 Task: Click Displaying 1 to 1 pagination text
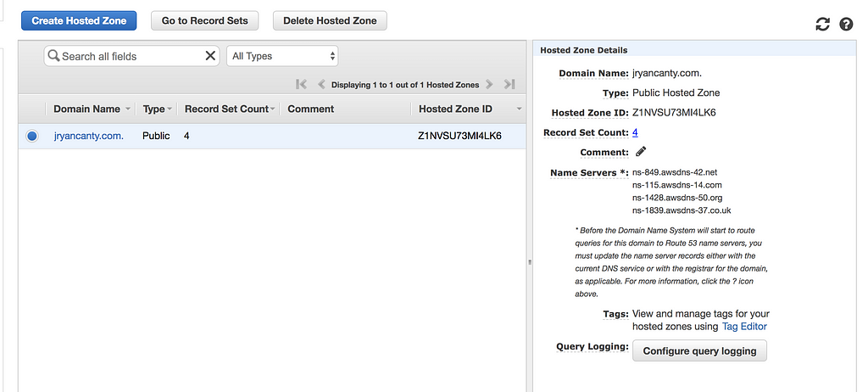(x=405, y=85)
